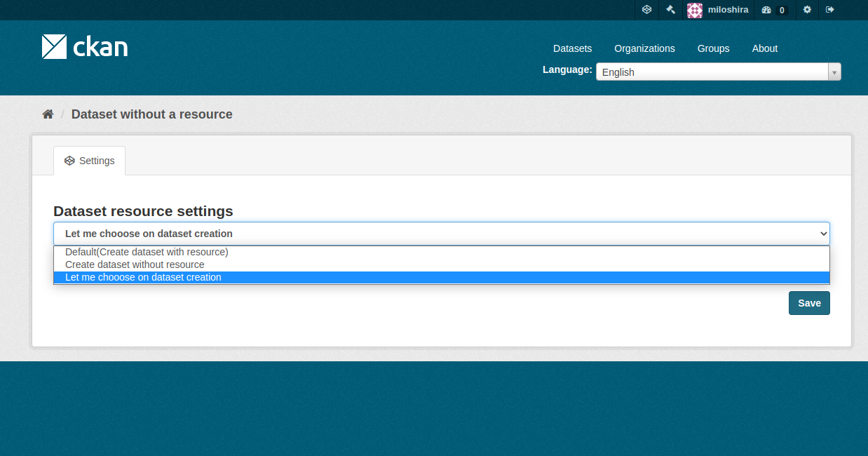Select 'Default(Create dataset with resource)' option
Viewport: 868px width, 456px height.
tap(146, 252)
